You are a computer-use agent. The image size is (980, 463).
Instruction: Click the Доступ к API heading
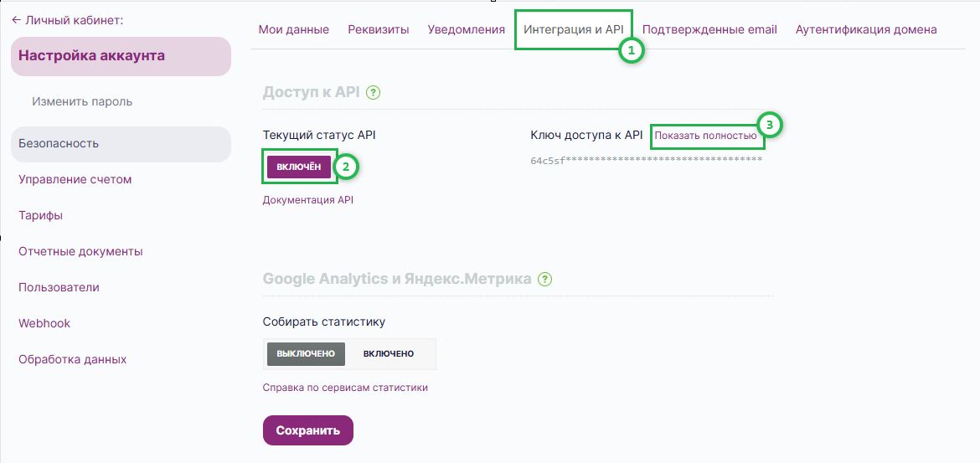pyautogui.click(x=312, y=92)
